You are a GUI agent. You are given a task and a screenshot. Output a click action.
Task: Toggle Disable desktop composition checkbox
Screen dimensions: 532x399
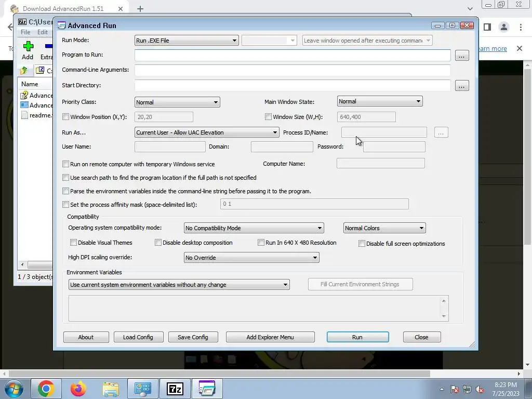click(x=158, y=242)
